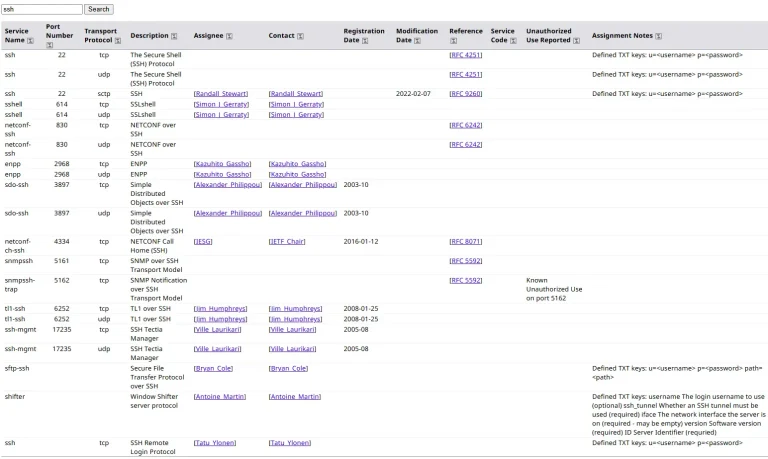Screen dimensions: 768x459
Task: Open RFC 6242 link in netconf-ssh udp row
Action: 466,145
